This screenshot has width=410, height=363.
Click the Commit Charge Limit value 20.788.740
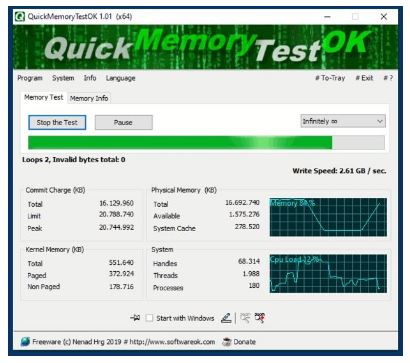point(116,214)
